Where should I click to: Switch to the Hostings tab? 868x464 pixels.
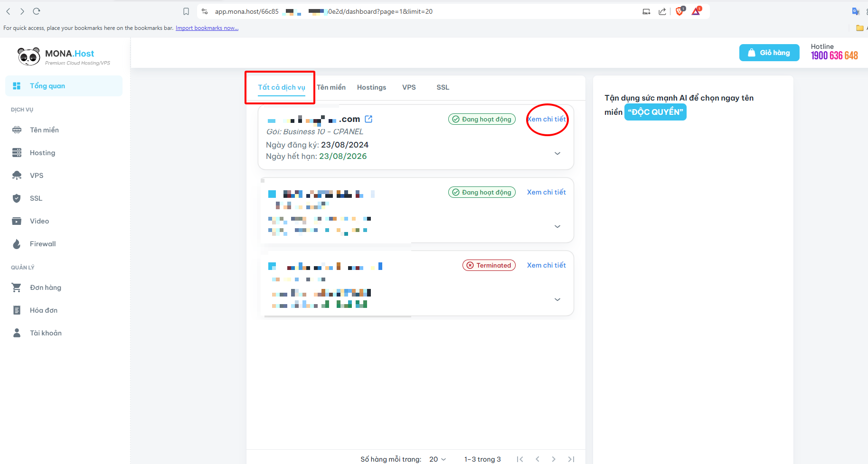coord(371,87)
